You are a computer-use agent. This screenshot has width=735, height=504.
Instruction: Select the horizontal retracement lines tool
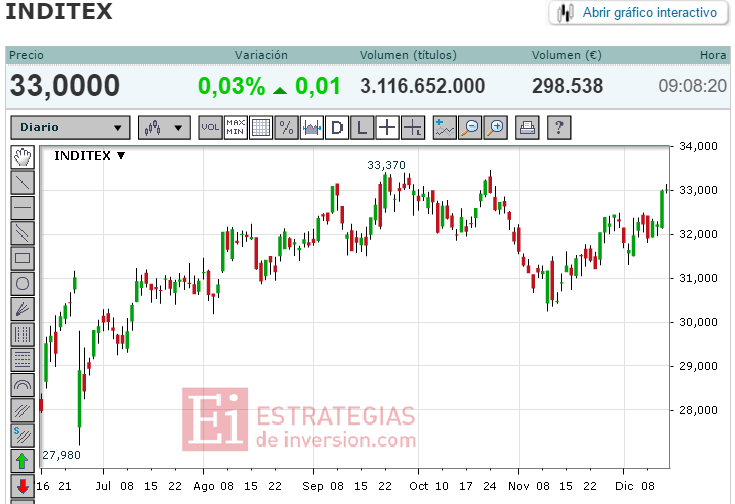22,360
